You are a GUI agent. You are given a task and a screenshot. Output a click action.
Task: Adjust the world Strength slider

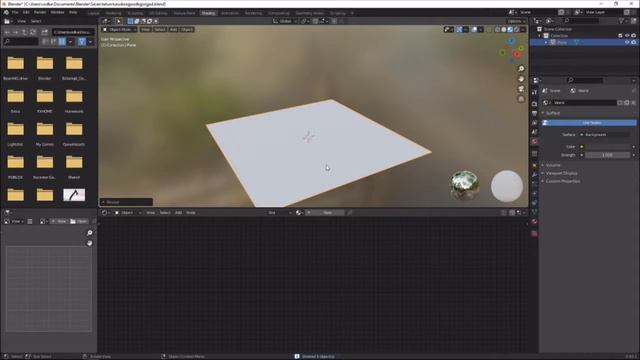point(607,155)
